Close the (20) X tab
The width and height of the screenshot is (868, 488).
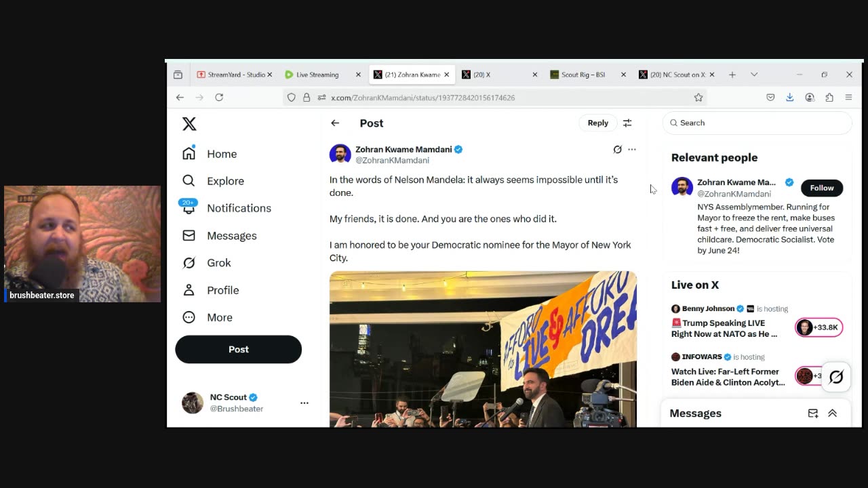tap(534, 75)
